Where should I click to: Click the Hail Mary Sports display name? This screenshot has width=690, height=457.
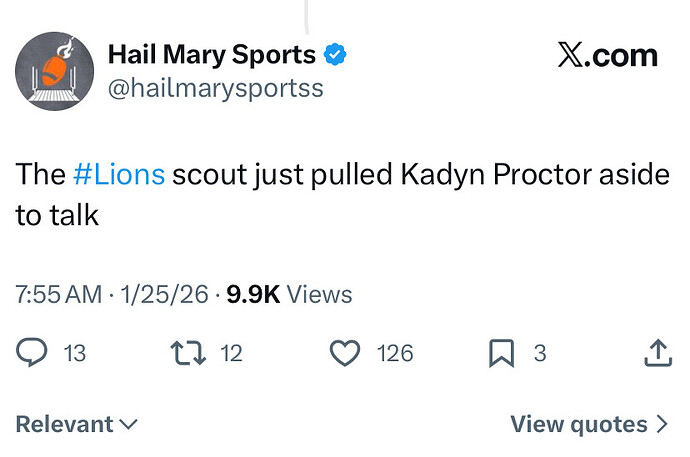pos(212,55)
